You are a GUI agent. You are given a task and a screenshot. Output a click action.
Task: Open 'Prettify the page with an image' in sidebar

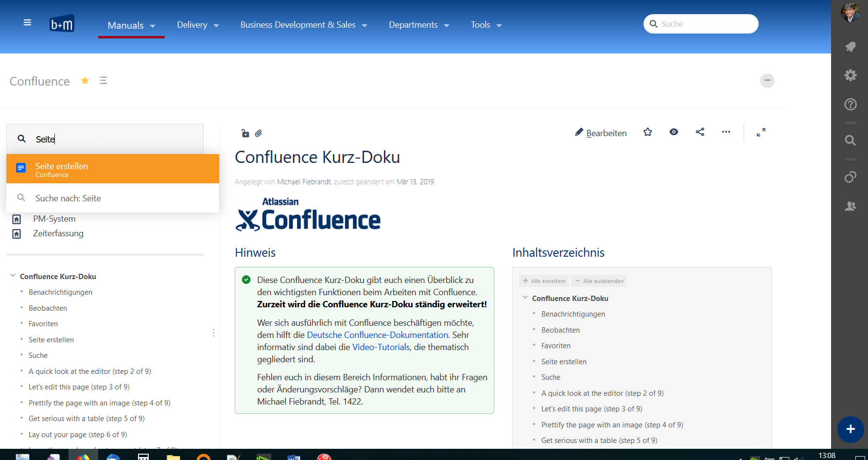(x=100, y=403)
